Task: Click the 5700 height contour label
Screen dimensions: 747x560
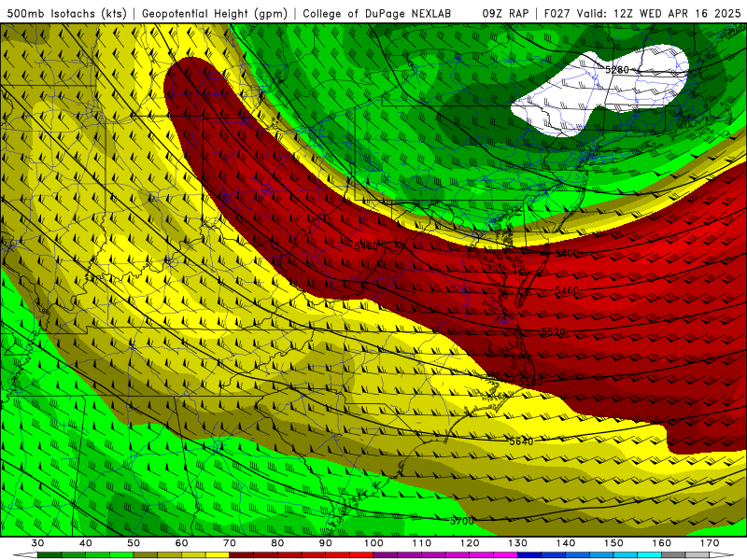Action: pos(461,521)
